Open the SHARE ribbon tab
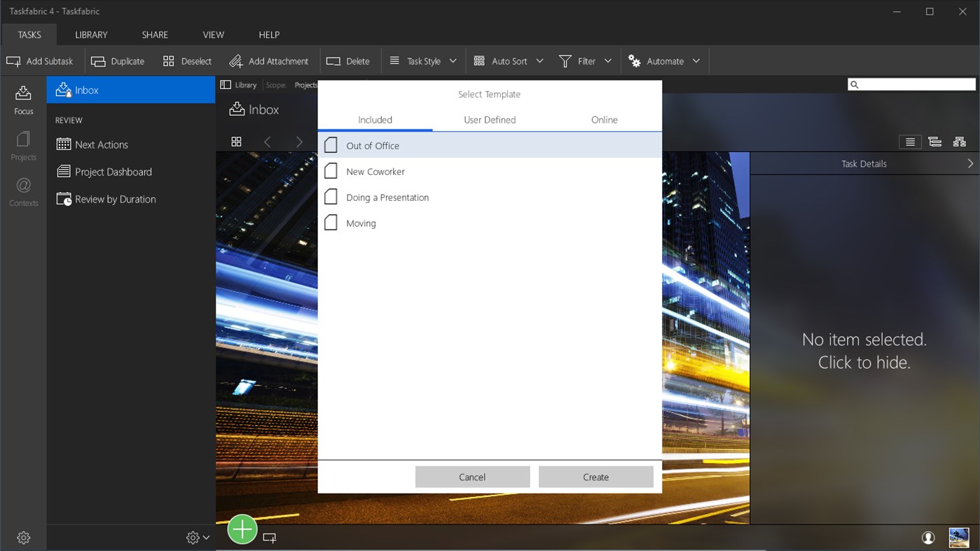This screenshot has width=980, height=551. click(154, 34)
